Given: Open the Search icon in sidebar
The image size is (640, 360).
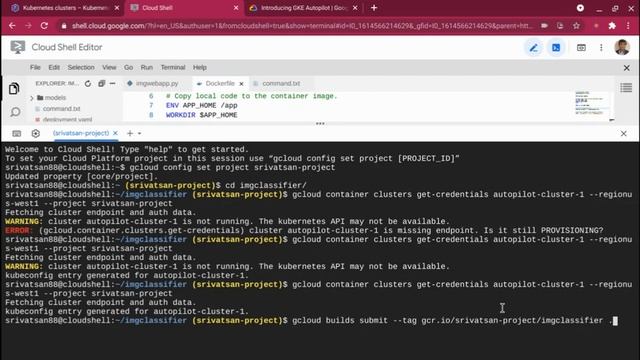Looking at the screenshot, I should pyautogui.click(x=15, y=112).
